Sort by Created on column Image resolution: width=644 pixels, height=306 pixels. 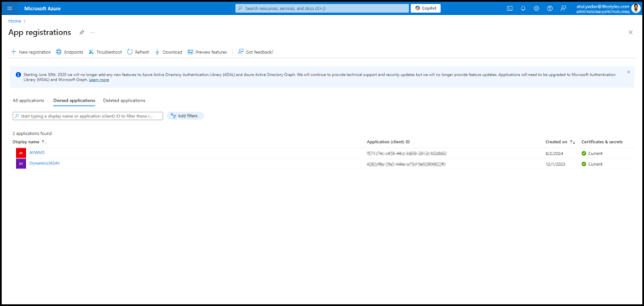pos(560,142)
